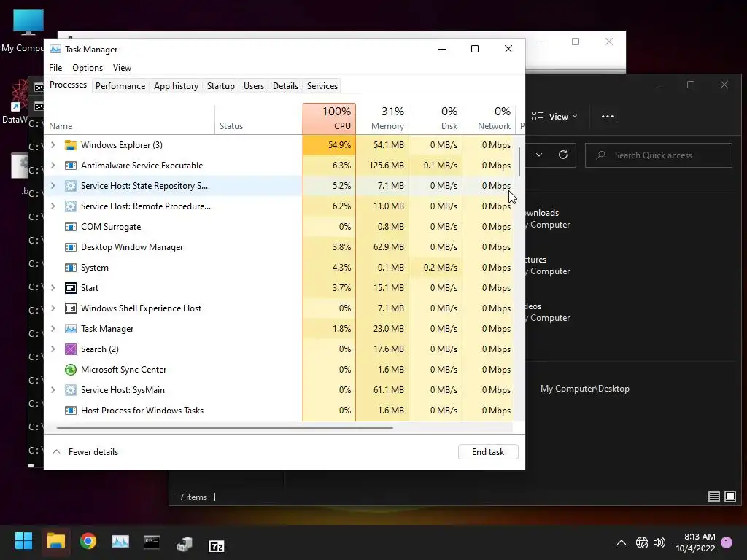
Task: Expand the Start process row
Action: (53, 288)
